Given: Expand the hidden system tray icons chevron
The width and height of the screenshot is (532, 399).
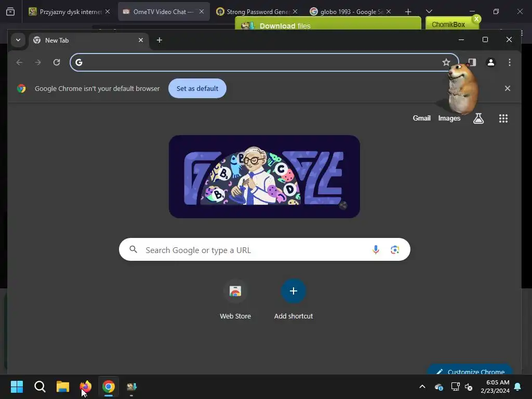Looking at the screenshot, I should [x=422, y=387].
